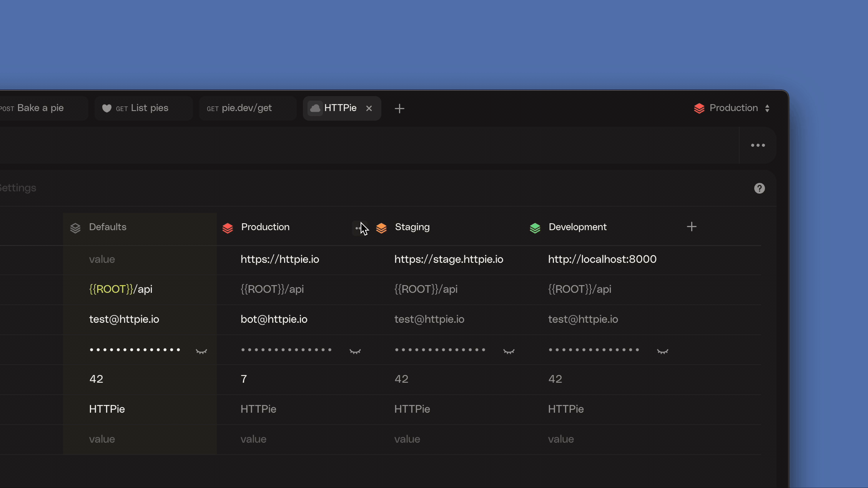This screenshot has width=868, height=488.
Task: Click the Staging environment stack icon
Action: pos(382,226)
